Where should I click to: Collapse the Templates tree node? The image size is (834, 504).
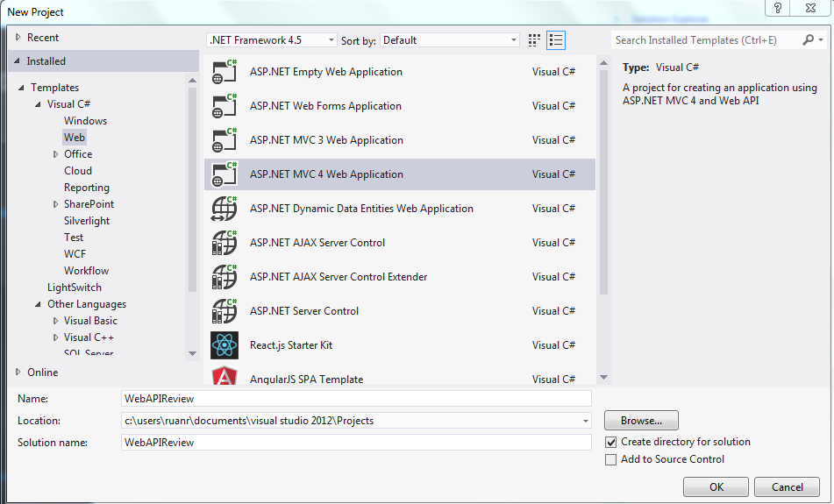click(x=21, y=88)
